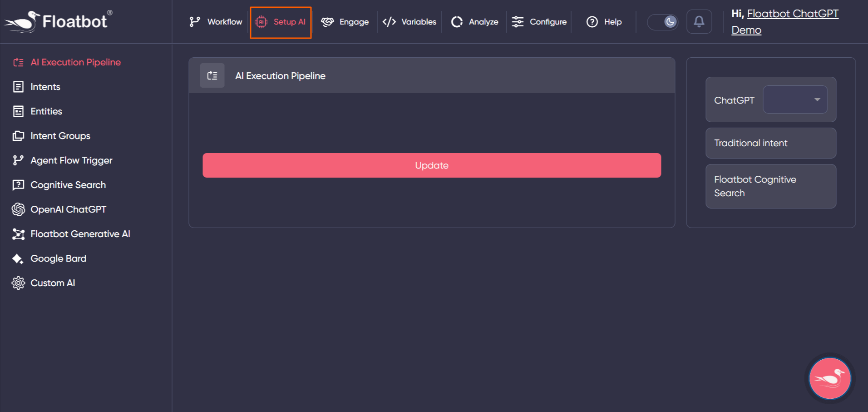The width and height of the screenshot is (868, 412).
Task: Toggle dark mode switch
Action: 663,22
